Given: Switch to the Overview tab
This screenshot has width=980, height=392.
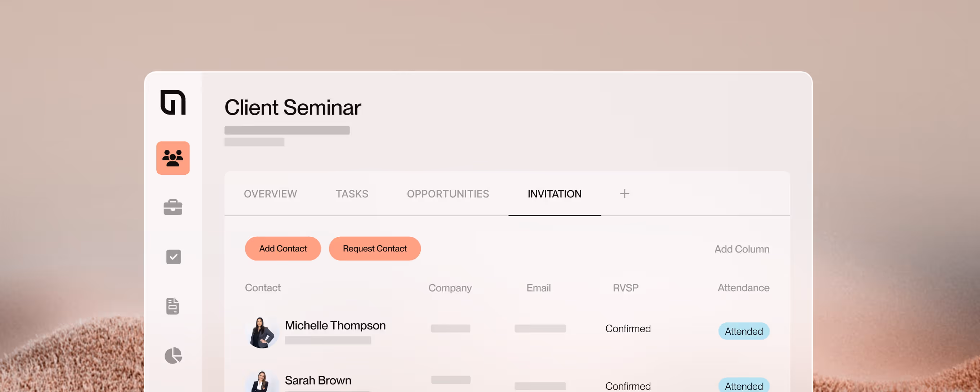Looking at the screenshot, I should tap(270, 194).
